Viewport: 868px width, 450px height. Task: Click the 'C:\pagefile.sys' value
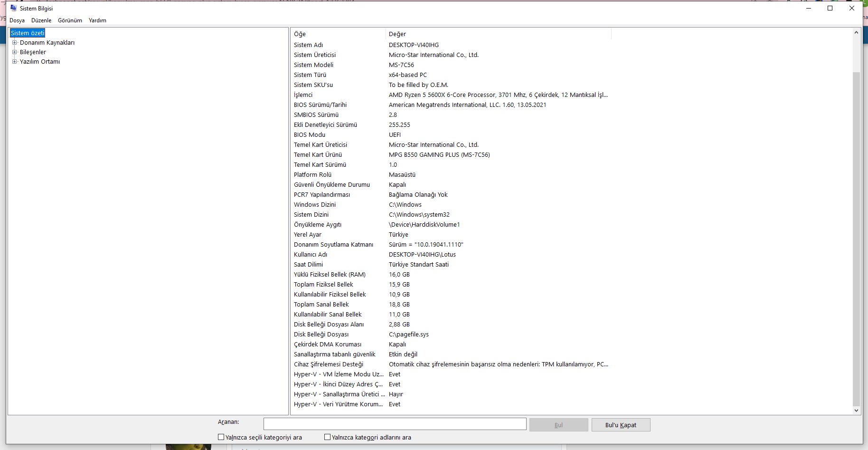pos(409,335)
